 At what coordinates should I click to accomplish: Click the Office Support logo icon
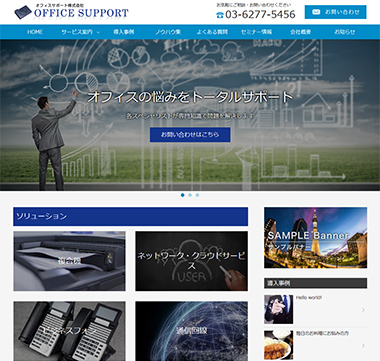point(23,12)
